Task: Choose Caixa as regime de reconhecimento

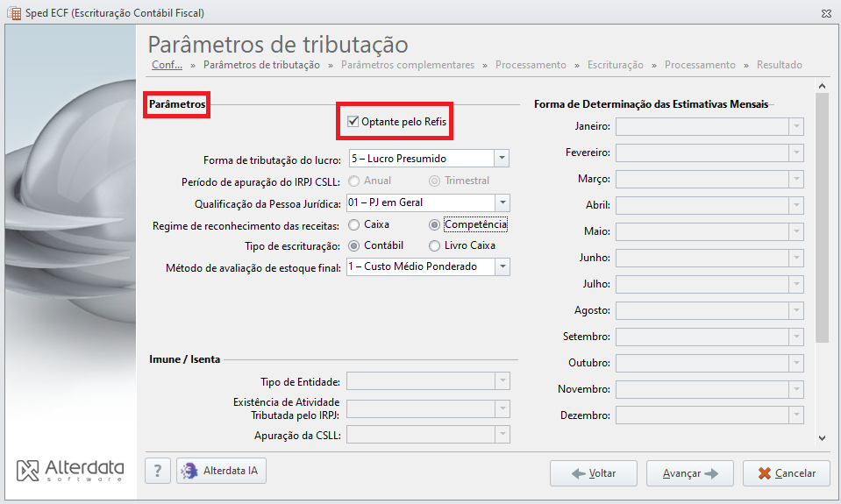Action: (x=354, y=224)
